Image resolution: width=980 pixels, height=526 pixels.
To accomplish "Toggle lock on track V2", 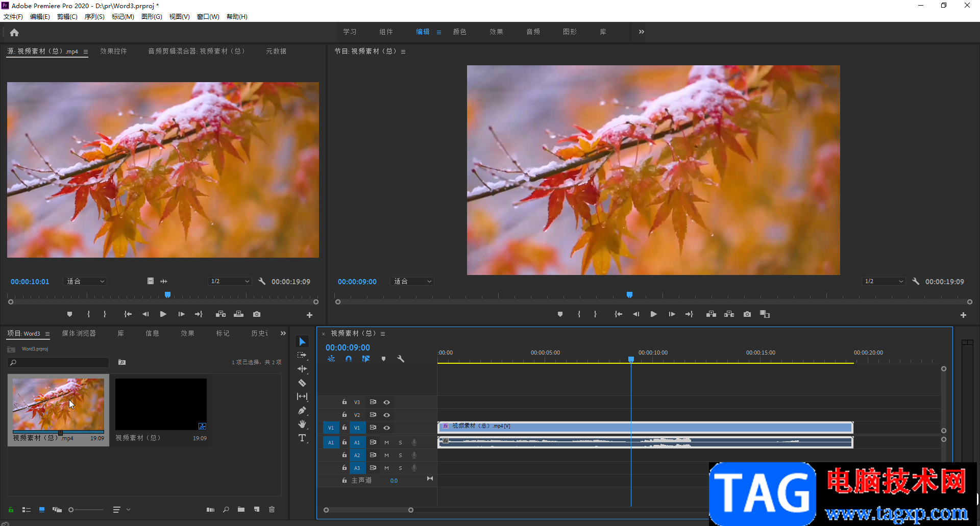I will pos(345,415).
